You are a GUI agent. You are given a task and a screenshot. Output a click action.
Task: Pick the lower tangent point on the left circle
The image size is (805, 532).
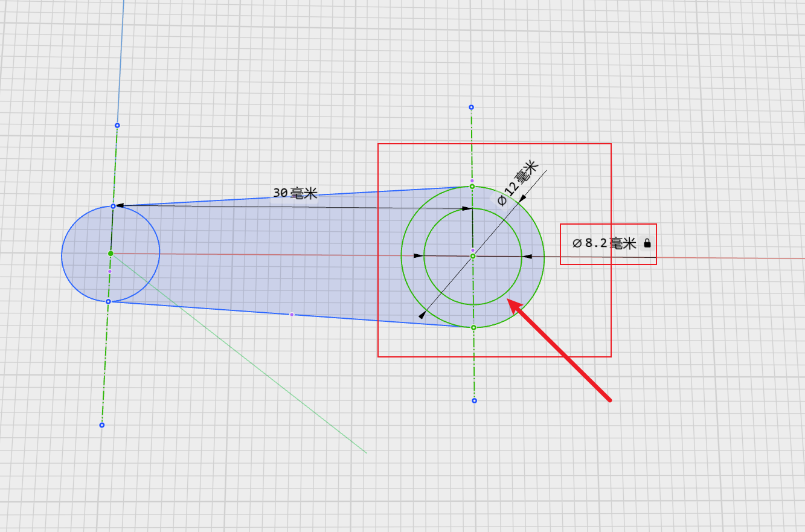click(x=108, y=301)
